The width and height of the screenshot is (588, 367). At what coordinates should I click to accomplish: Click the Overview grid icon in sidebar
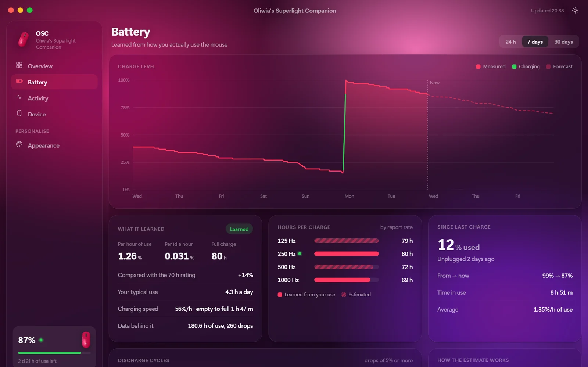(x=19, y=65)
